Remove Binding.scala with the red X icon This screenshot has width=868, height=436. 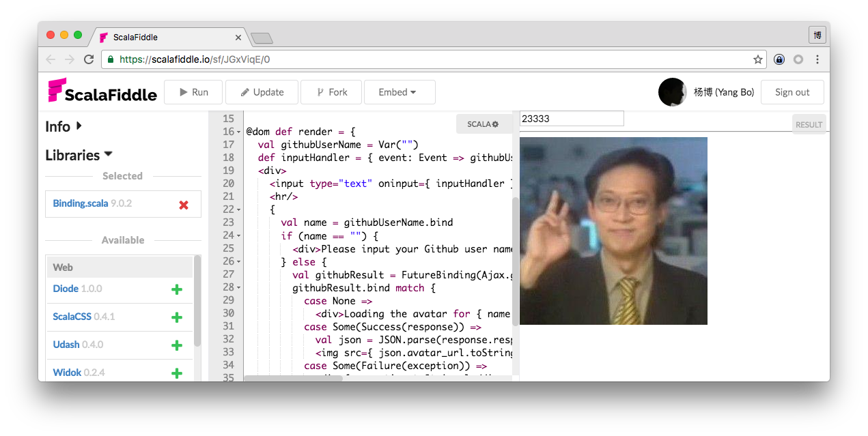pyautogui.click(x=182, y=203)
